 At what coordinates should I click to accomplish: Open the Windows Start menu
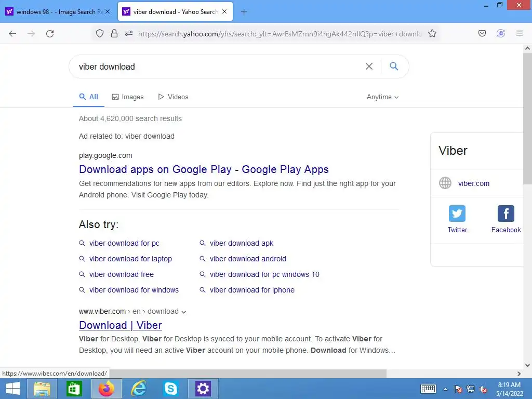tap(12, 389)
